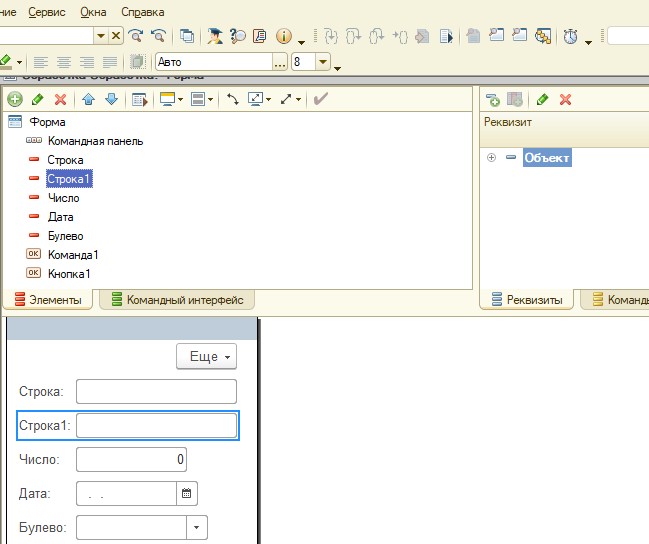
Task: Click the find previous magnifier icon
Action: 159,36
